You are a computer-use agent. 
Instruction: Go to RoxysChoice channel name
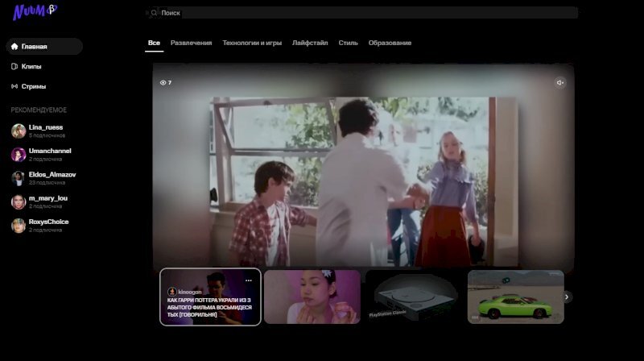tap(48, 222)
